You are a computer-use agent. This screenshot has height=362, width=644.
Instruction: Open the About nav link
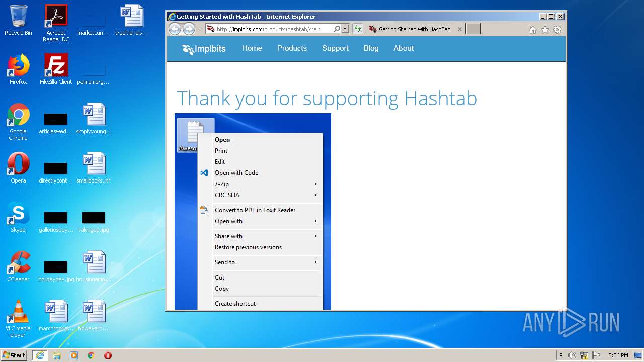[x=404, y=48]
